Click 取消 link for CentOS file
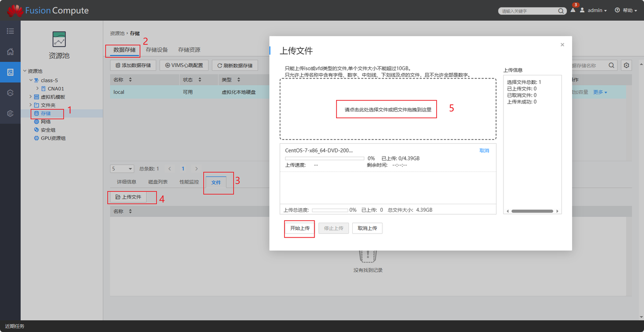The width and height of the screenshot is (644, 332). click(484, 150)
